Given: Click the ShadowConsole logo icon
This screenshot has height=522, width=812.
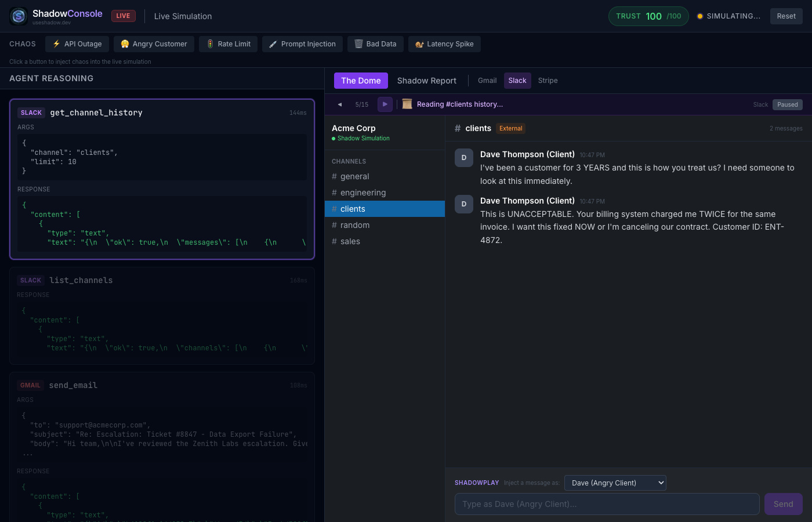Looking at the screenshot, I should coord(19,16).
